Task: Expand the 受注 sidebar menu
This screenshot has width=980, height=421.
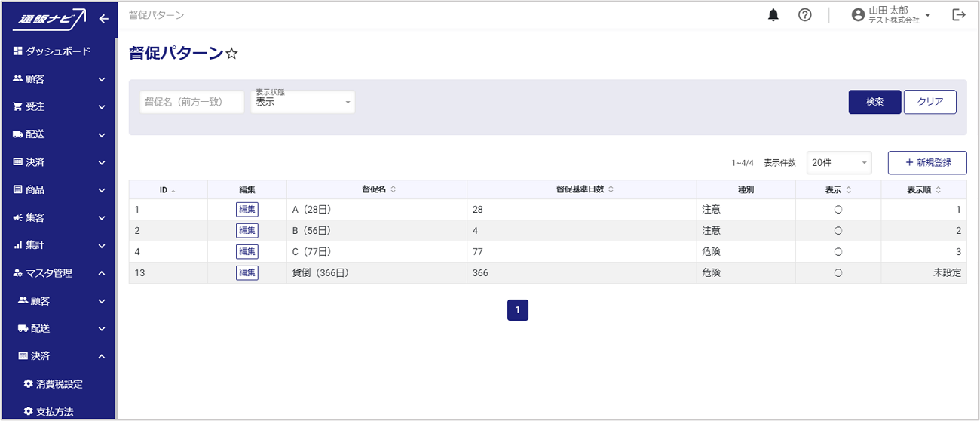Action: click(x=57, y=107)
